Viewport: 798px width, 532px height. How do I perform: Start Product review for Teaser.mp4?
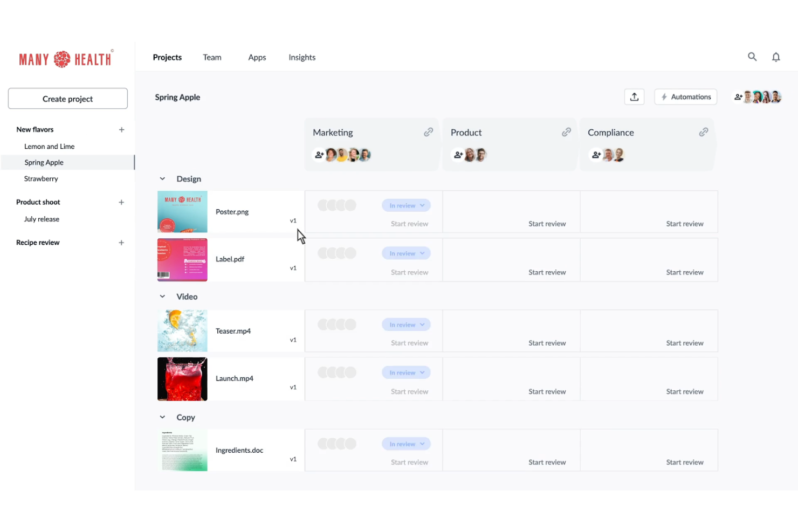click(547, 343)
